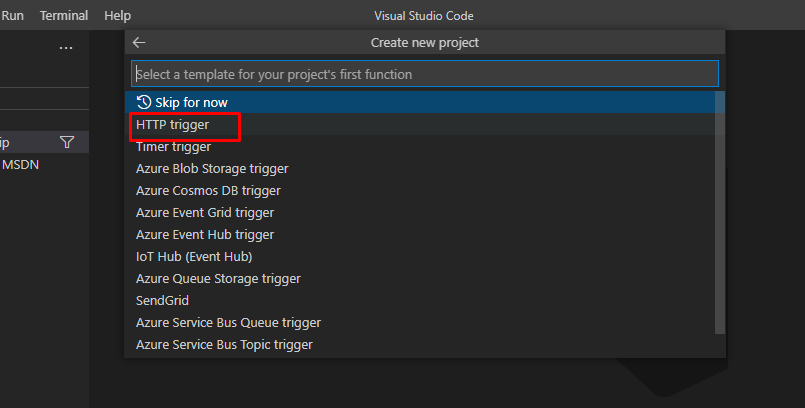Click the template list scrollbar
Viewport: 805px width, 408px height.
(x=720, y=212)
